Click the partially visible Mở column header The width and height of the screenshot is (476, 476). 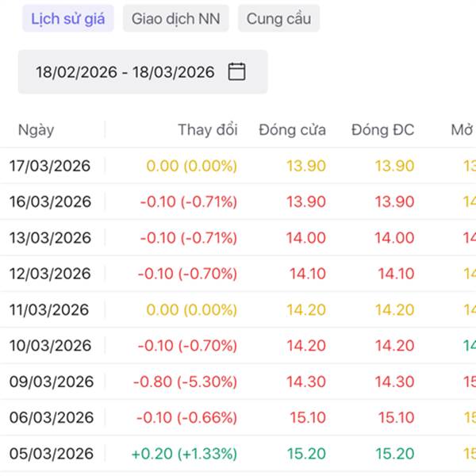click(x=462, y=130)
